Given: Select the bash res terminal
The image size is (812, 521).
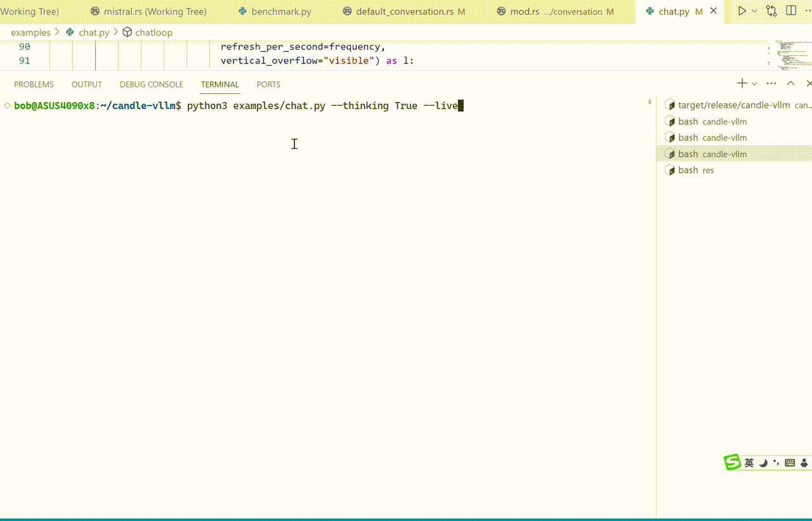Looking at the screenshot, I should click(695, 170).
